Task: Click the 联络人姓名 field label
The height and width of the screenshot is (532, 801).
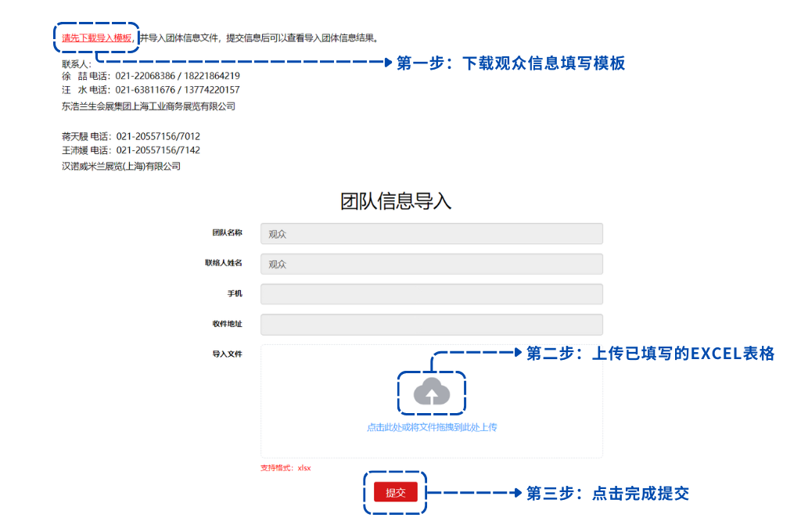Action: (223, 263)
